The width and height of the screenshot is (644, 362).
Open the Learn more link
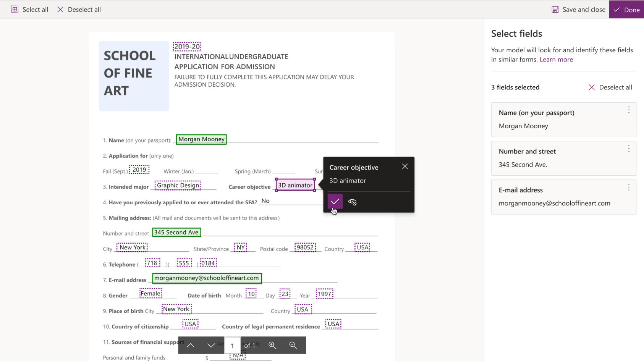556,60
